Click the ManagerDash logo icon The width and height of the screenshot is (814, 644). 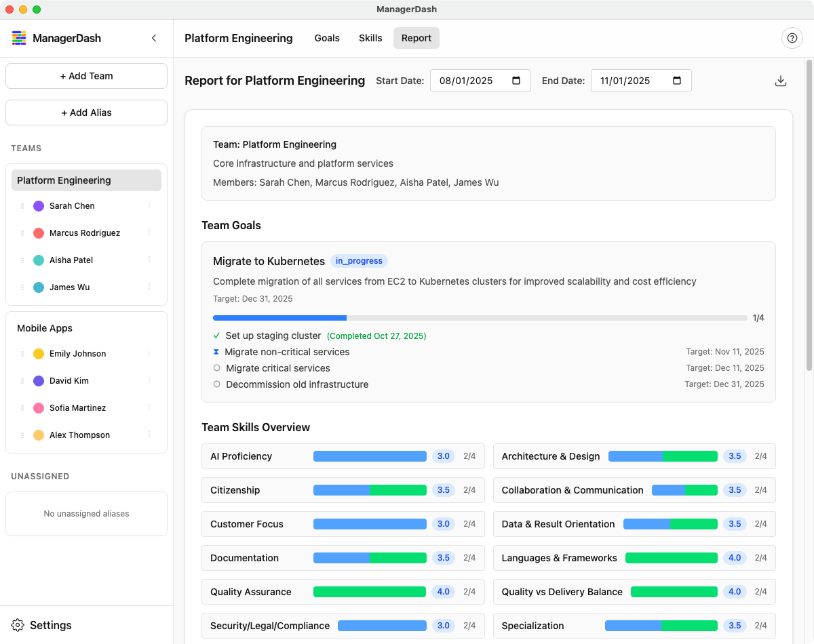coord(19,39)
